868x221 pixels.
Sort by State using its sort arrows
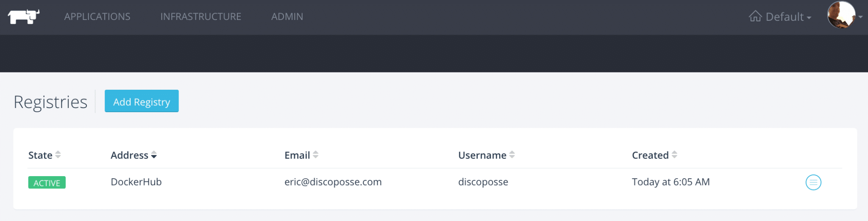pyautogui.click(x=58, y=155)
